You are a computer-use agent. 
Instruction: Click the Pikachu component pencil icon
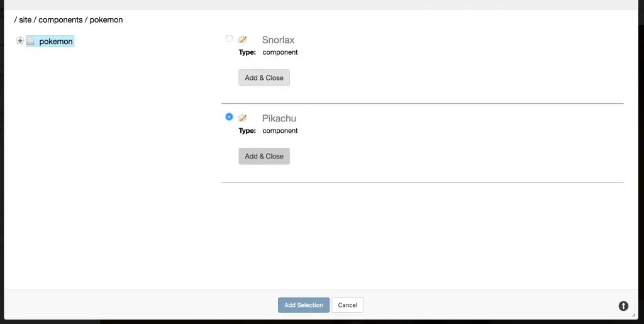pyautogui.click(x=243, y=118)
